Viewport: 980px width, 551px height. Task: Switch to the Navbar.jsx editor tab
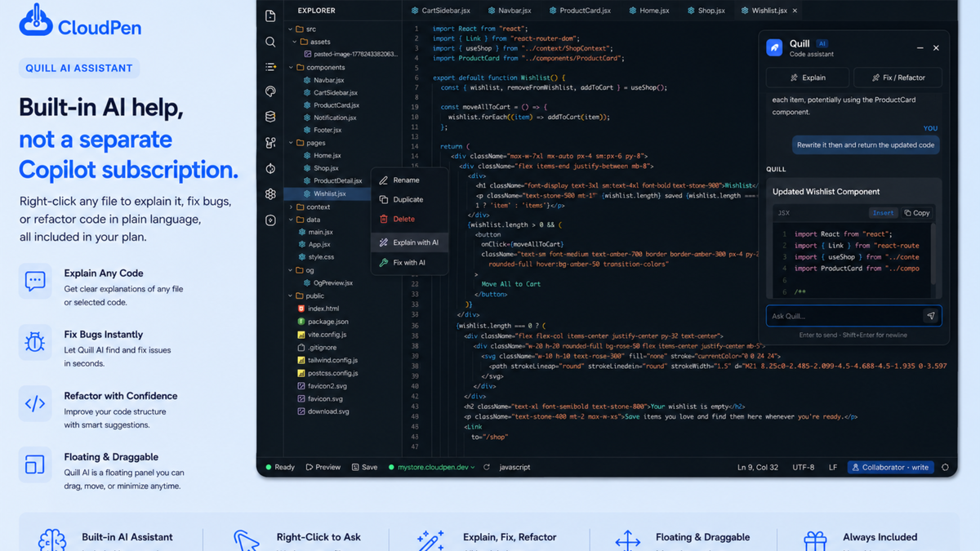(x=510, y=11)
